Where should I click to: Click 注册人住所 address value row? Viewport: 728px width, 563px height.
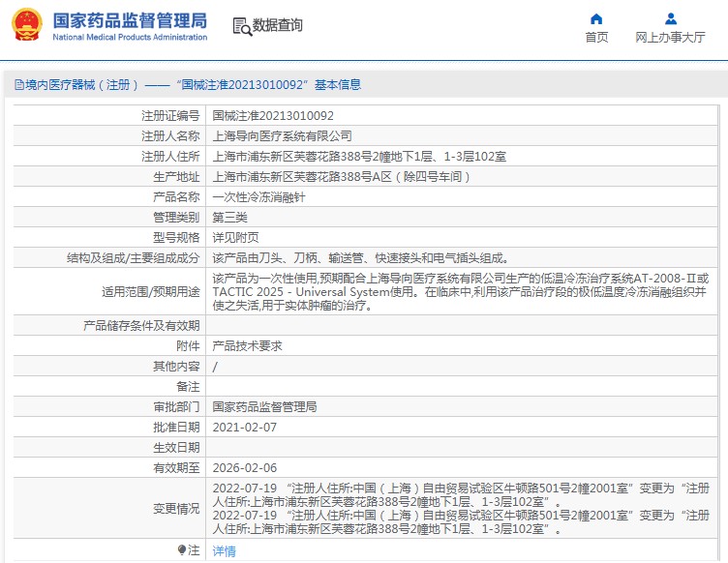tap(359, 157)
